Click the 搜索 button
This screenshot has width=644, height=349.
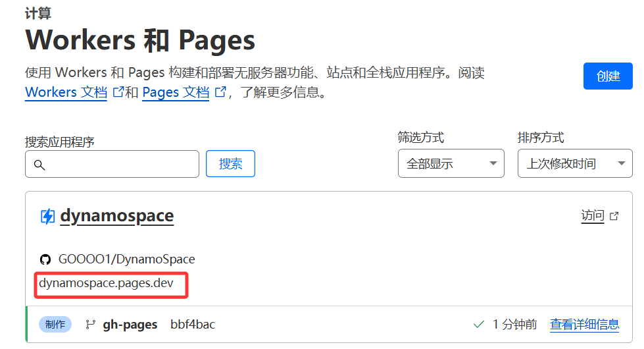230,163
